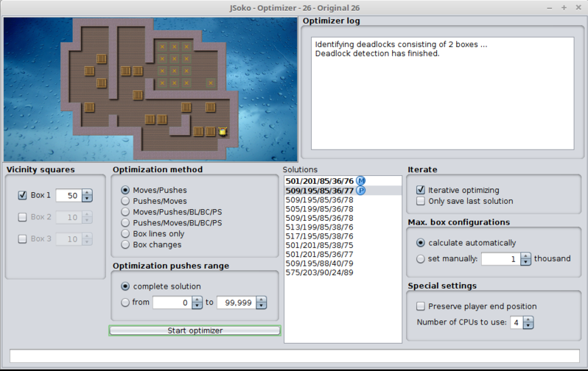Select solution 501/201/85/36/76
588x371 pixels.
343,181
